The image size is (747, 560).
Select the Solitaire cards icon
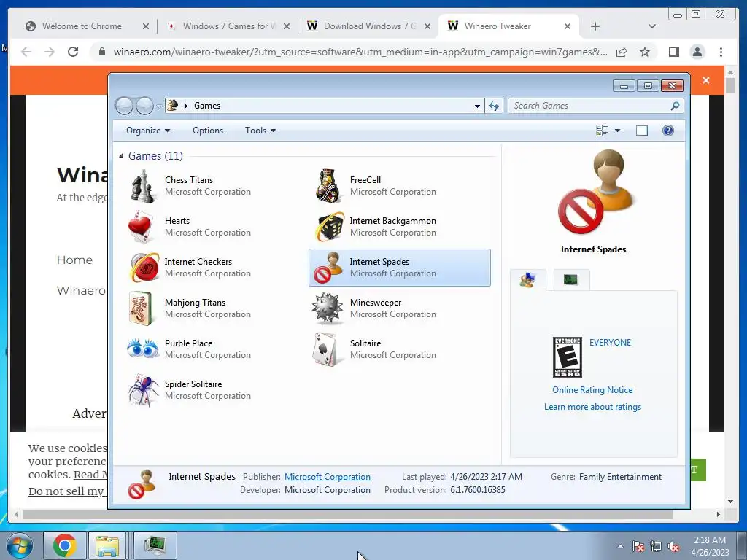point(326,349)
